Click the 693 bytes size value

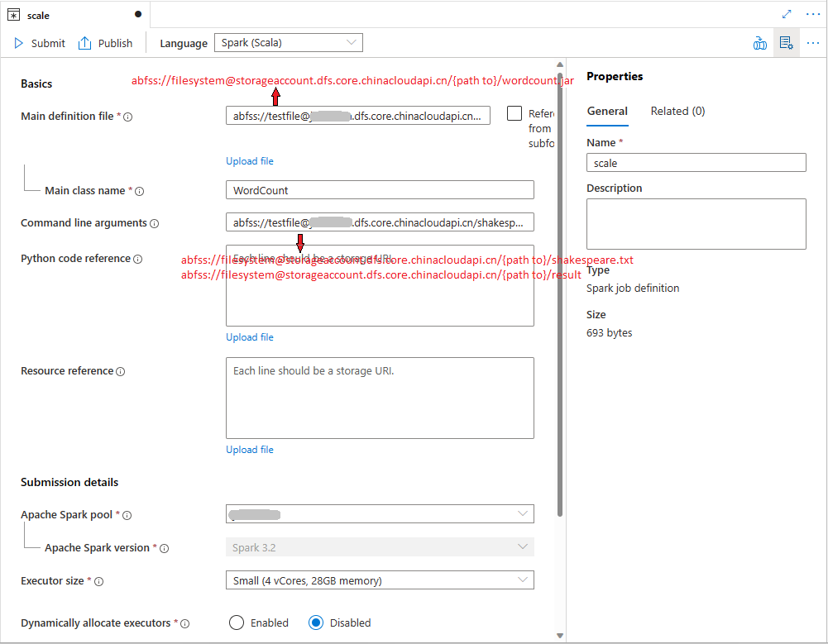click(x=609, y=333)
